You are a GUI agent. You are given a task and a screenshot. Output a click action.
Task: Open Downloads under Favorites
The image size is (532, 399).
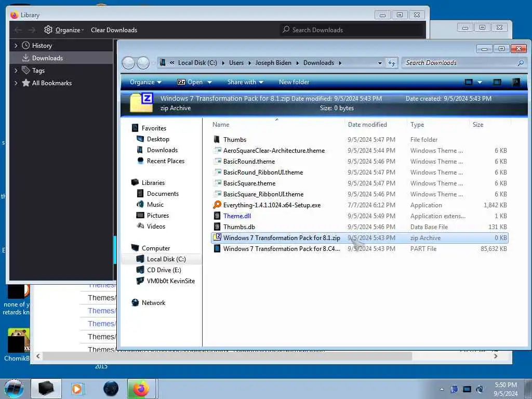point(162,150)
